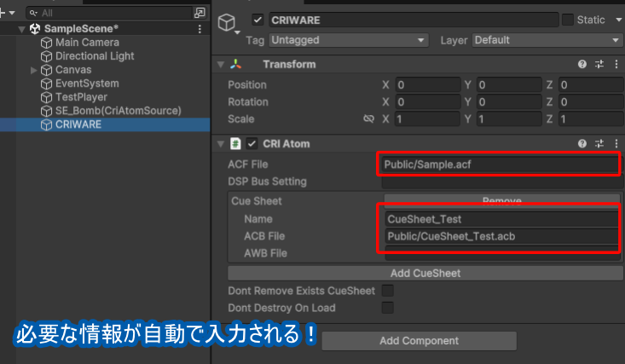Click the Scale Y field

[509, 119]
